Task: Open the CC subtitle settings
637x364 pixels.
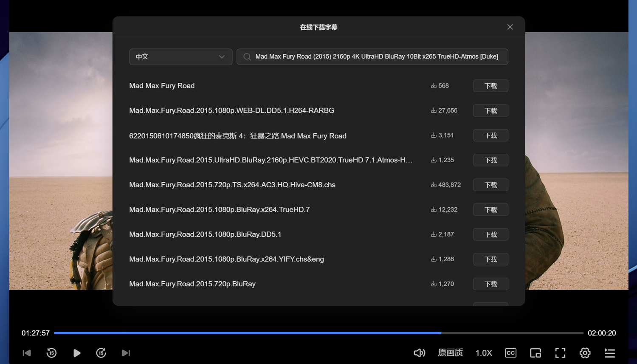Action: (x=511, y=353)
